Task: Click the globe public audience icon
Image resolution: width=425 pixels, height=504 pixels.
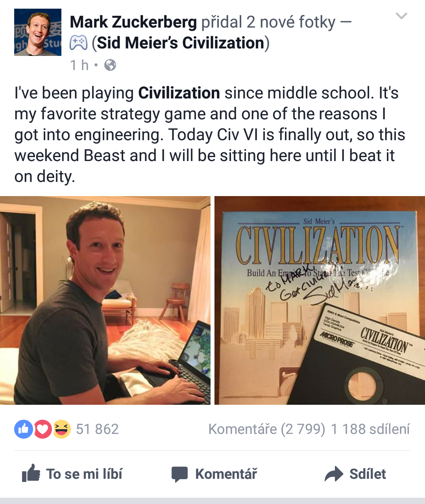Action: (110, 65)
